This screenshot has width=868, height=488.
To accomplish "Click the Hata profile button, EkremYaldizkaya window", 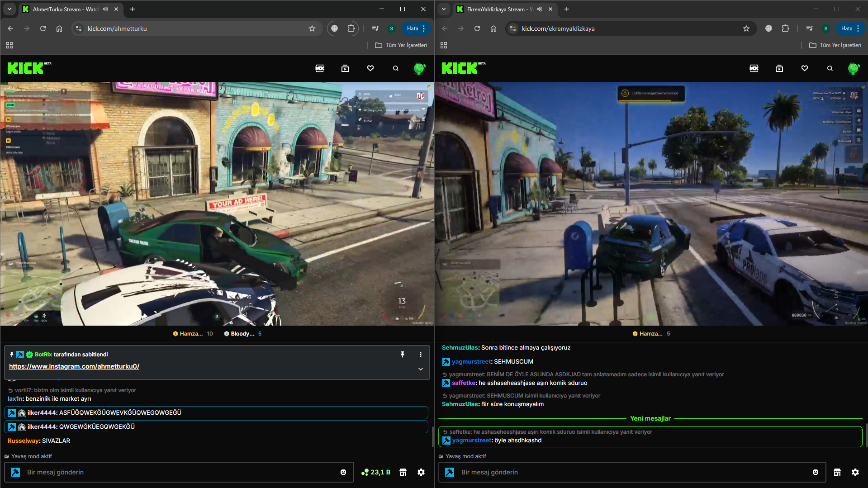I will click(x=850, y=28).
